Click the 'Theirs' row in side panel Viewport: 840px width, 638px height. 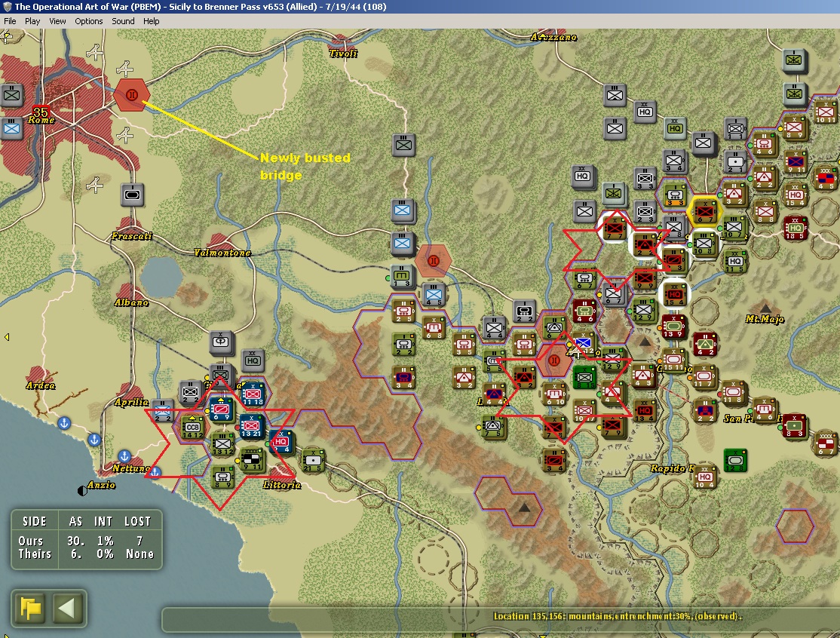point(86,554)
